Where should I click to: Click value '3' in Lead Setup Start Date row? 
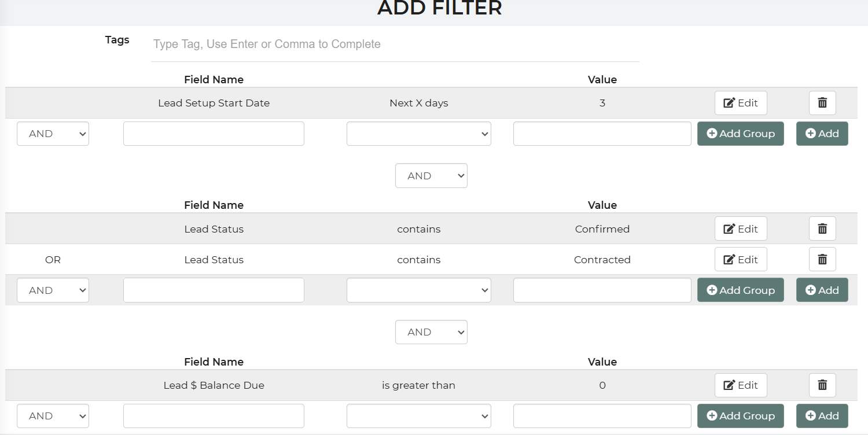602,103
